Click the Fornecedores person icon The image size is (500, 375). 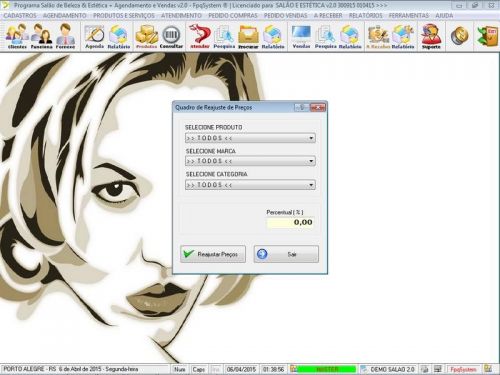click(x=65, y=36)
